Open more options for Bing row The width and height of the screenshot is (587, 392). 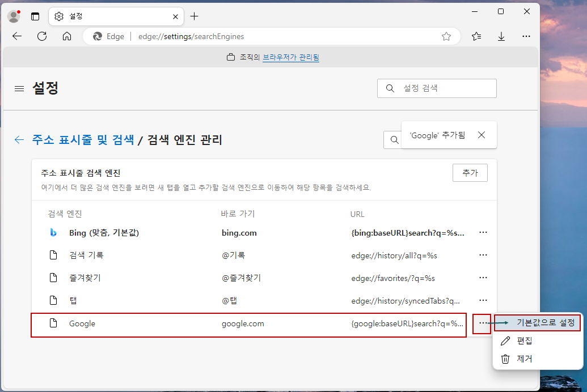tap(483, 232)
